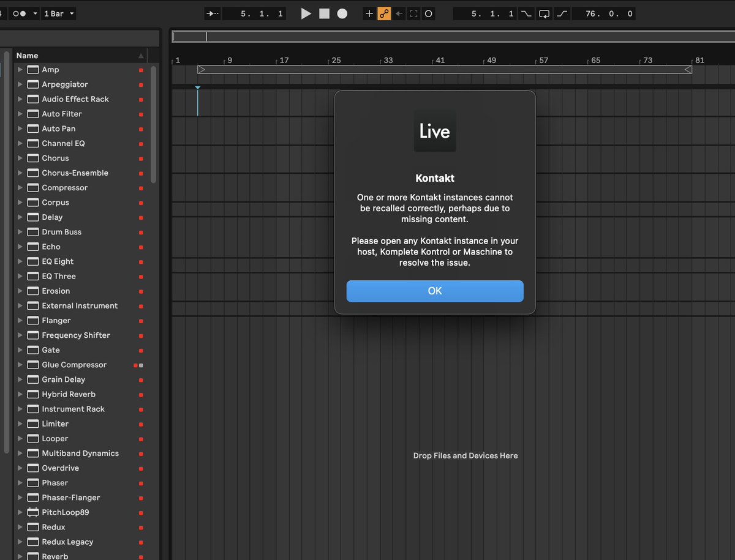Viewport: 735px width, 560px height.
Task: Click the red color tag beside Phaser
Action: [141, 483]
